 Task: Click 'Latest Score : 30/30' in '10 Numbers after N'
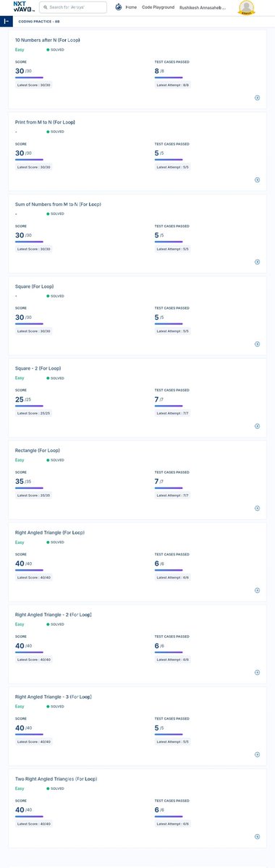(34, 85)
